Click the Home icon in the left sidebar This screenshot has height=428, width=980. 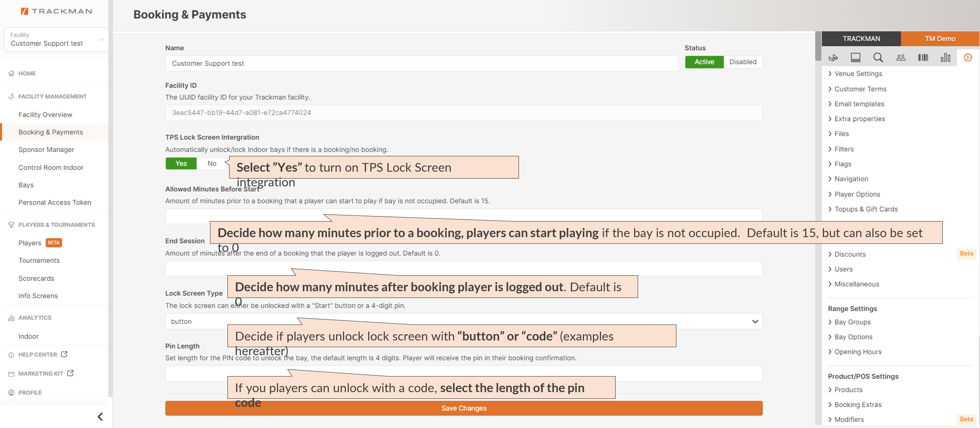pyautogui.click(x=11, y=73)
